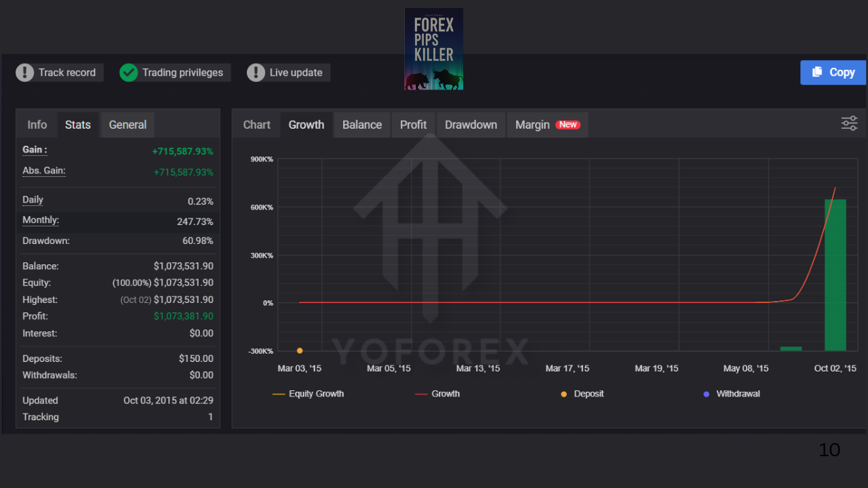The image size is (868, 488).
Task: Click the blue Copy button
Action: (x=833, y=73)
